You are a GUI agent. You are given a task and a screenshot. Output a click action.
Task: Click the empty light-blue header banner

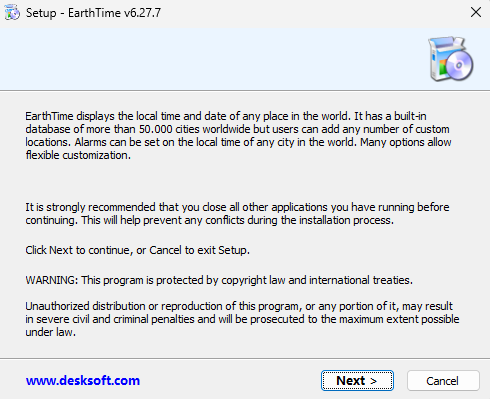[x=213, y=59]
